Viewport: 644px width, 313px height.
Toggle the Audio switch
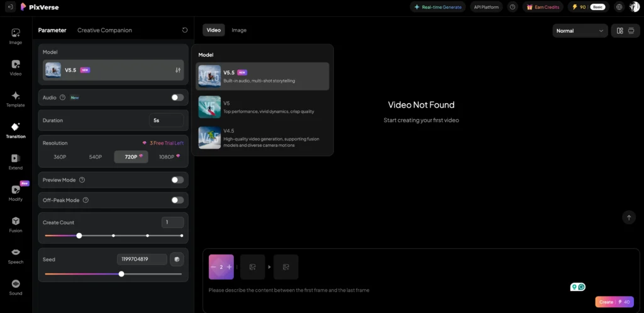pyautogui.click(x=177, y=98)
